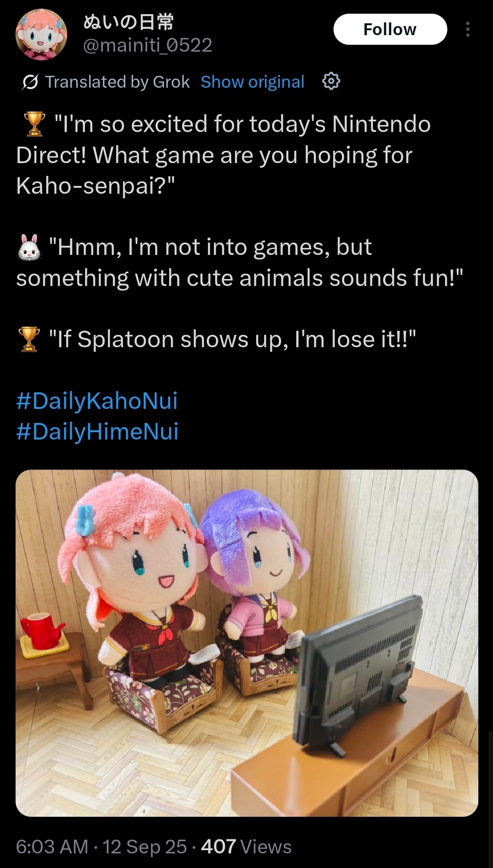Open the ぬいの日常 profile avatar
The height and width of the screenshot is (868, 493).
(41, 34)
